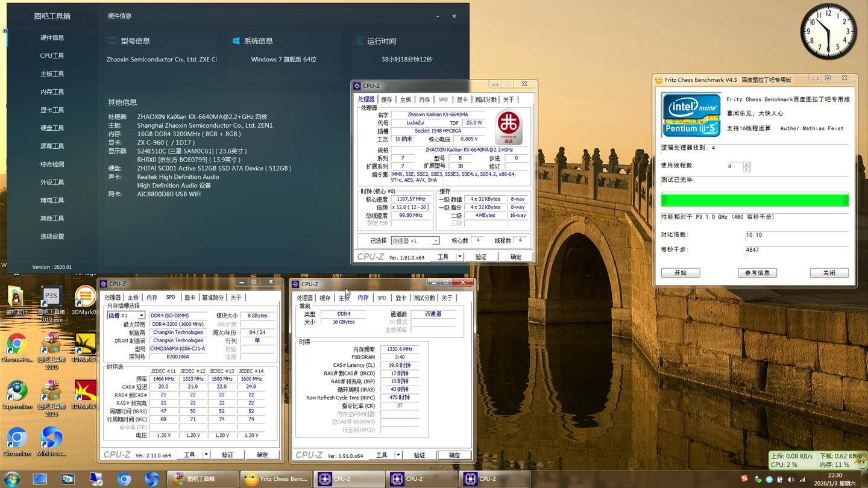Viewport: 868px width, 488px height.
Task: Switch to the 基准跑分 tab in CPU-Z
Action: pos(212,298)
